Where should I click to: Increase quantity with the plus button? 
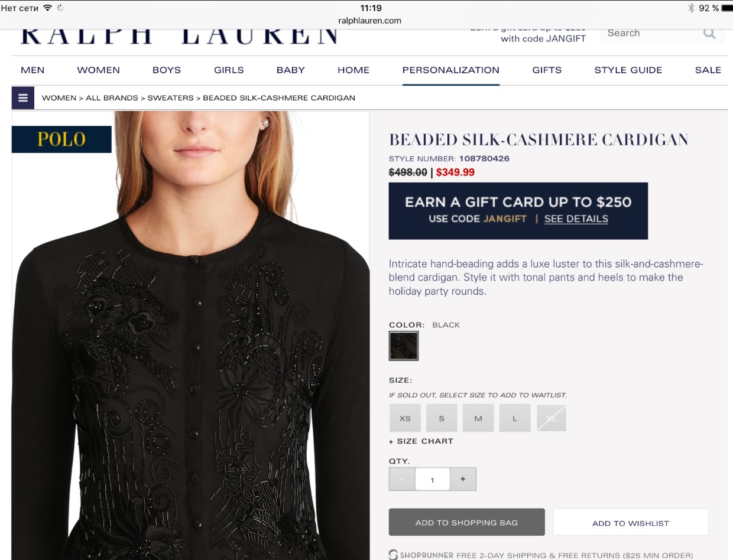[463, 479]
